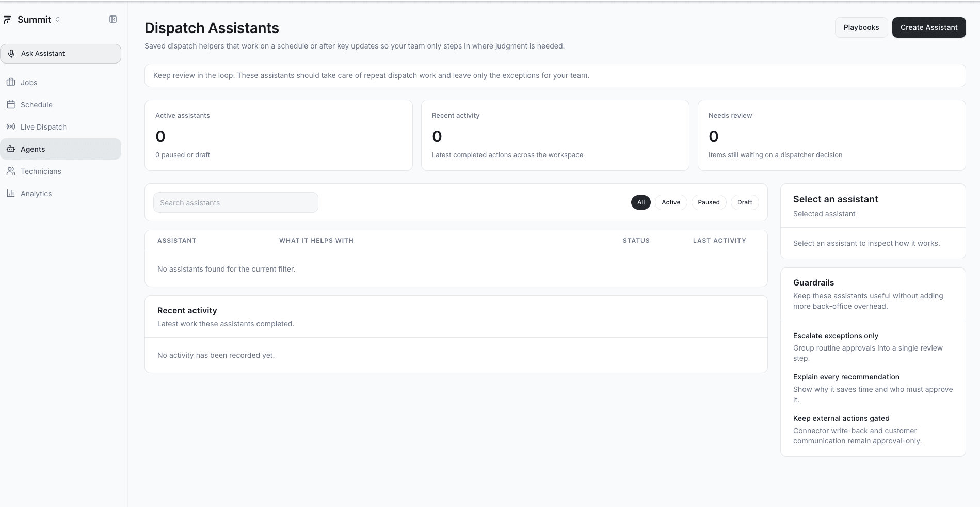Screen dimensions: 980x507
Task: Enable the Active assistants filter
Action: (670, 202)
